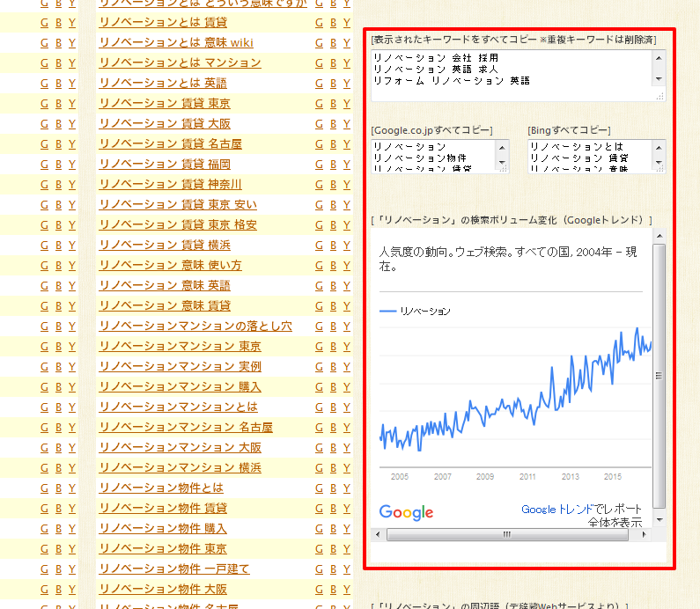Click リノベーション 賃貸 名古屋 keyword
The image size is (700, 609).
pos(170,144)
